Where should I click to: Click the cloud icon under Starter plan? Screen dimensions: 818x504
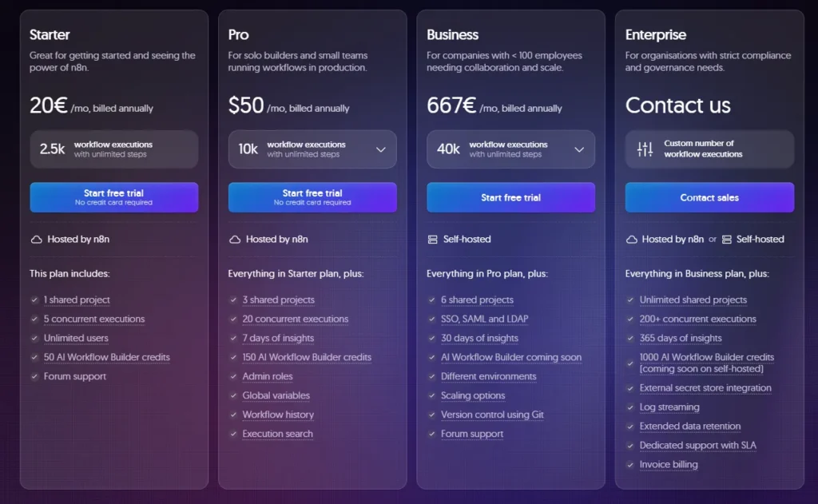coord(36,239)
